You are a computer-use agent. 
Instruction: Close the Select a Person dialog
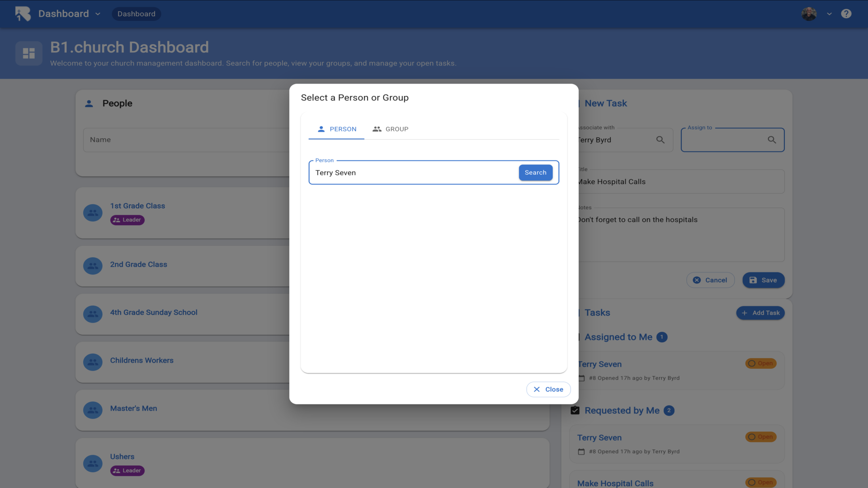[548, 389]
